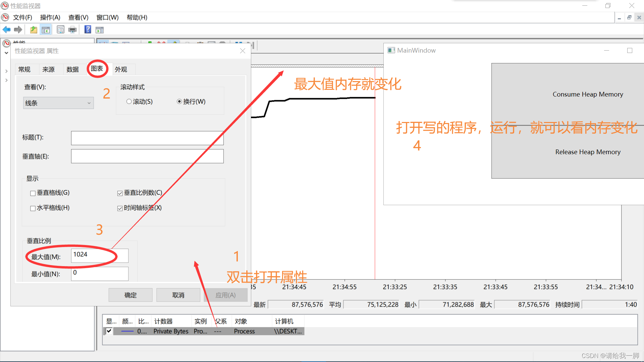This screenshot has height=362, width=644.
Task: Enable the 水平格线(H) checkbox
Action: pyautogui.click(x=33, y=208)
